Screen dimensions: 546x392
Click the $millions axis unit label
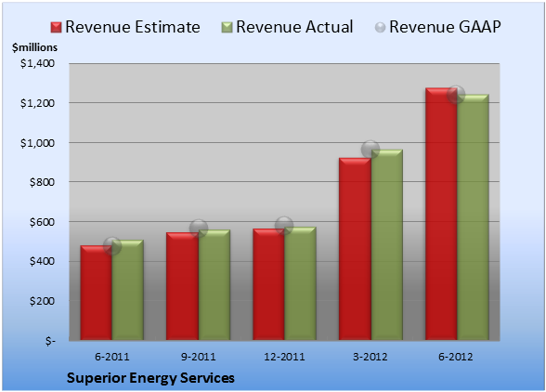point(35,47)
